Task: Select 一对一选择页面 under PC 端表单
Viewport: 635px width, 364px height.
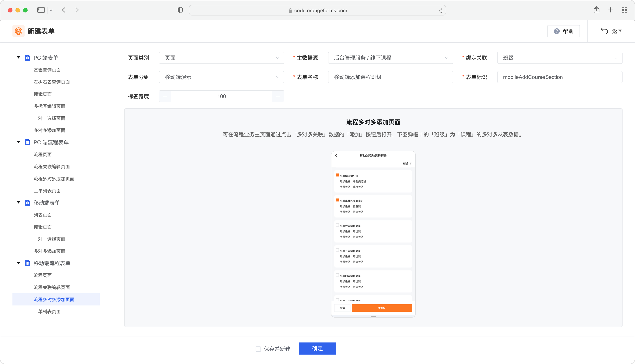Action: [49, 118]
